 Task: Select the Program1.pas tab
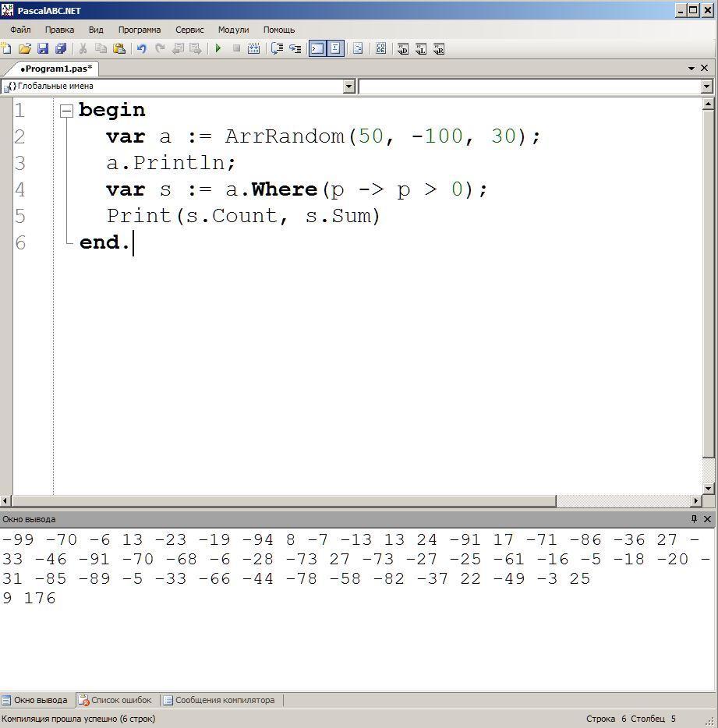[x=55, y=69]
